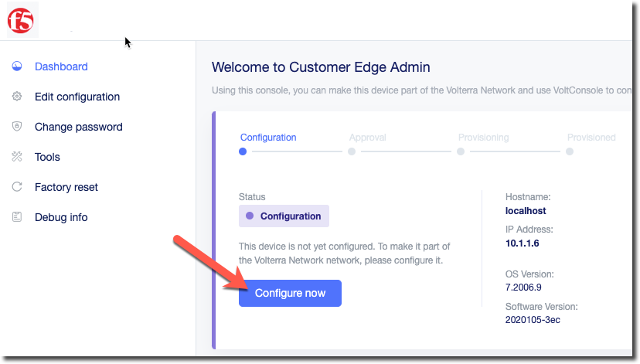Click the Provisioning step dot
The height and width of the screenshot is (364, 640).
click(x=461, y=152)
